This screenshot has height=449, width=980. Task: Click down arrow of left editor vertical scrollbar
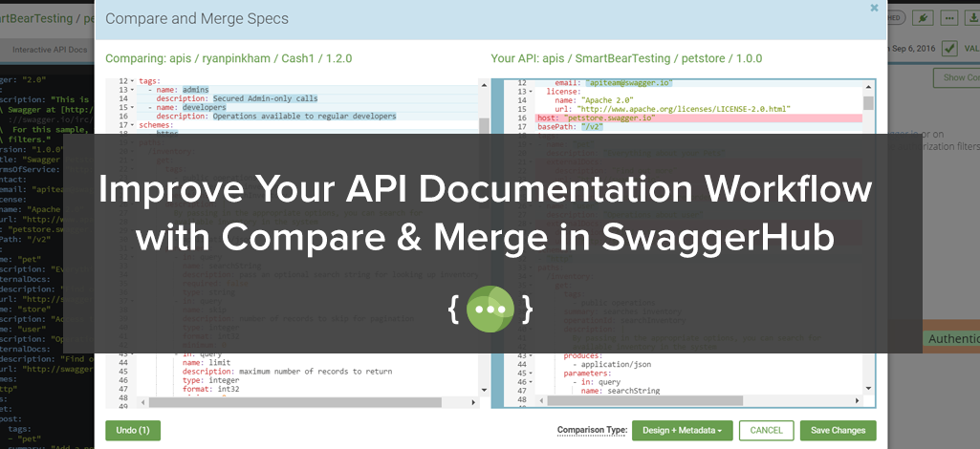484,391
